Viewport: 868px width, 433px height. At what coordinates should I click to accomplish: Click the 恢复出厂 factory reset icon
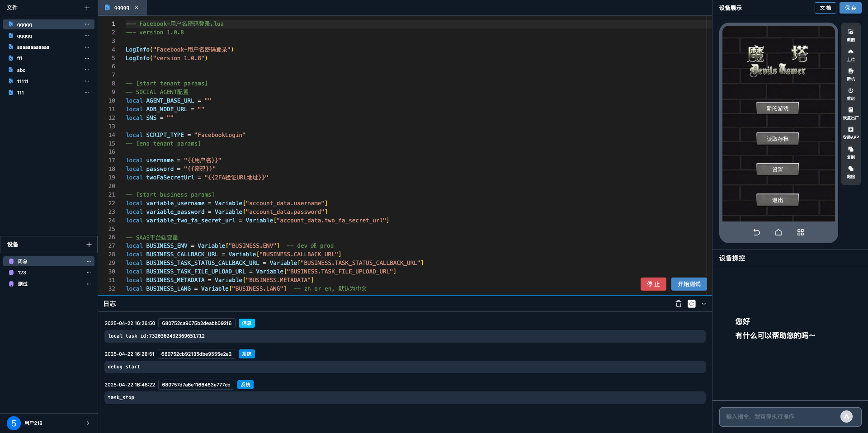(x=850, y=113)
